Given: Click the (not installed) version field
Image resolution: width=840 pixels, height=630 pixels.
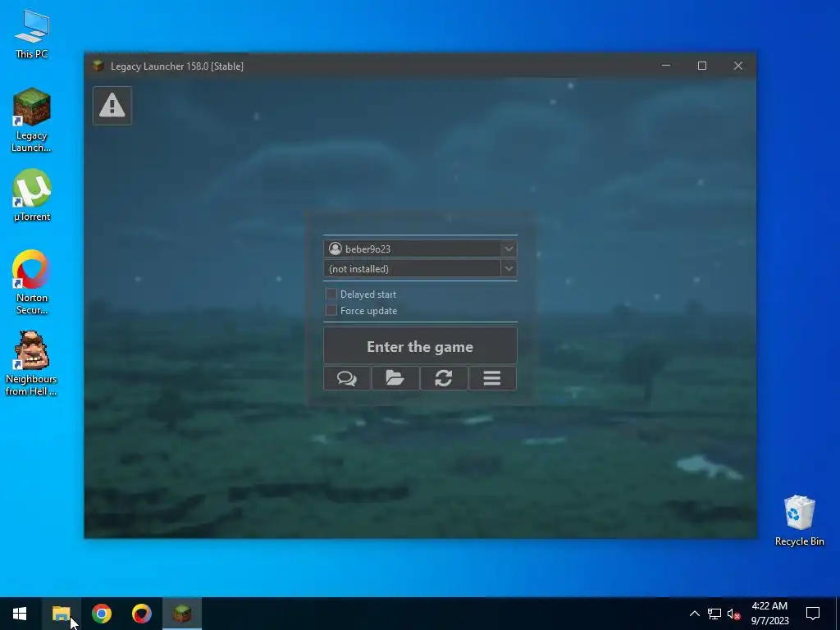Looking at the screenshot, I should point(420,268).
